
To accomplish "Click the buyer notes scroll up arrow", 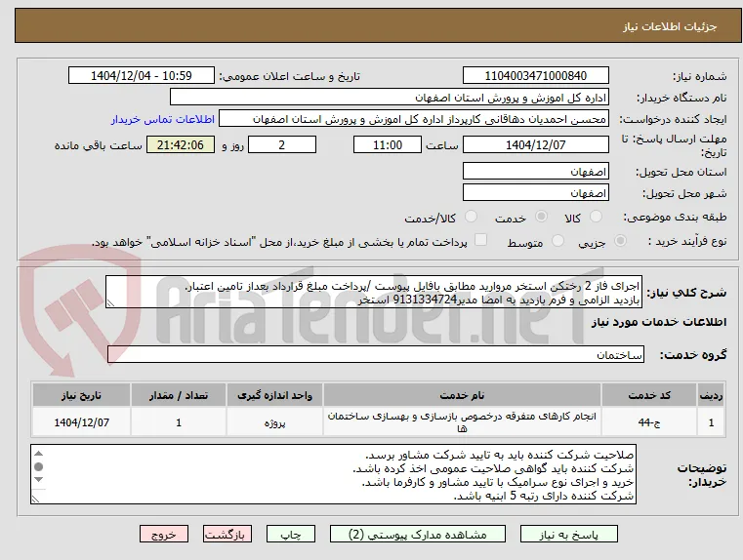I will (39, 454).
